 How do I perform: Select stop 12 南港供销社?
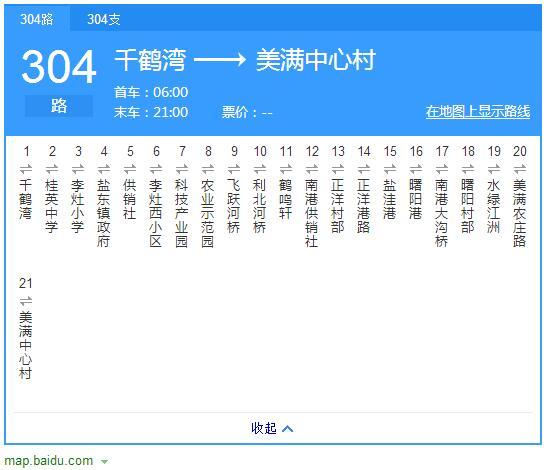[312, 213]
